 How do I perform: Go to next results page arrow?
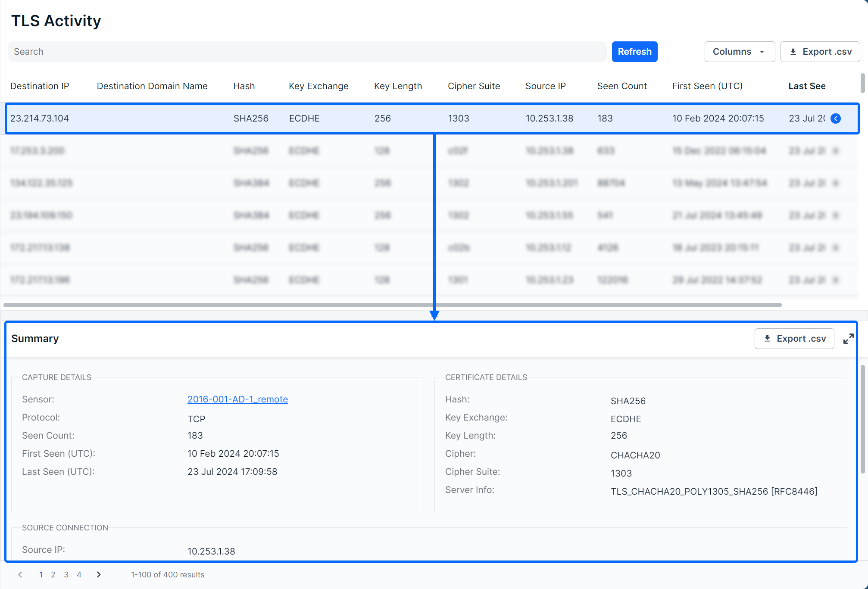[99, 574]
